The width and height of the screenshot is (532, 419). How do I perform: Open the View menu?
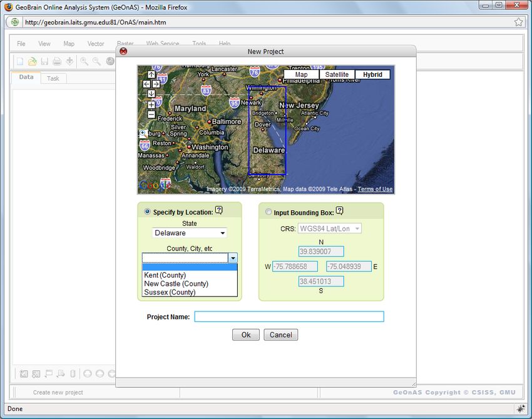pos(44,44)
